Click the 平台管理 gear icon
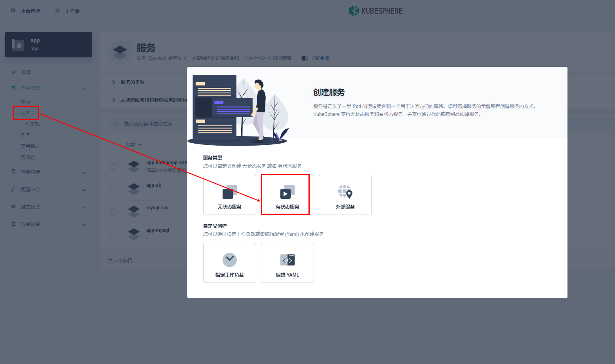Image resolution: width=615 pixels, height=364 pixels. pos(13,10)
